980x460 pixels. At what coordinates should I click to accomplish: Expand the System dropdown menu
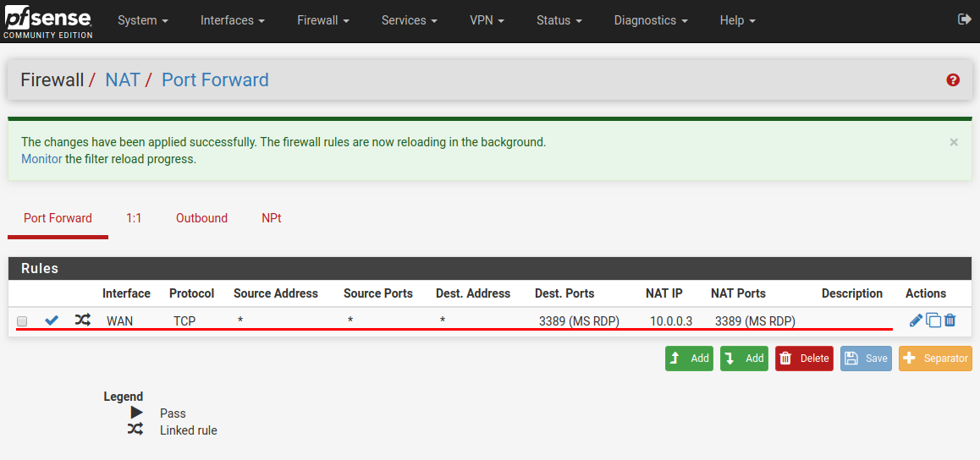coord(142,20)
